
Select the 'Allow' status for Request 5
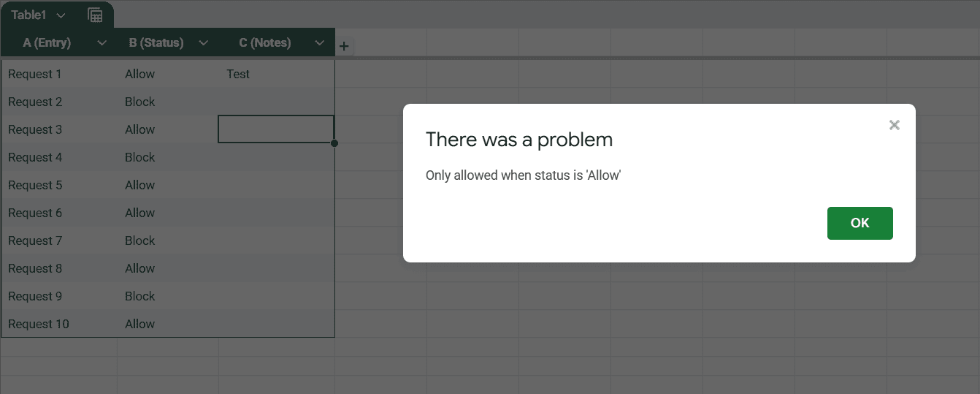click(168, 185)
